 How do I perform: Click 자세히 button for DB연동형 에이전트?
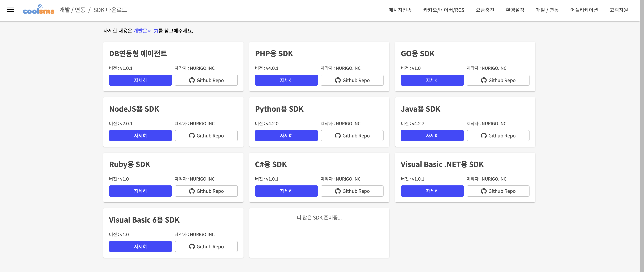tap(140, 80)
